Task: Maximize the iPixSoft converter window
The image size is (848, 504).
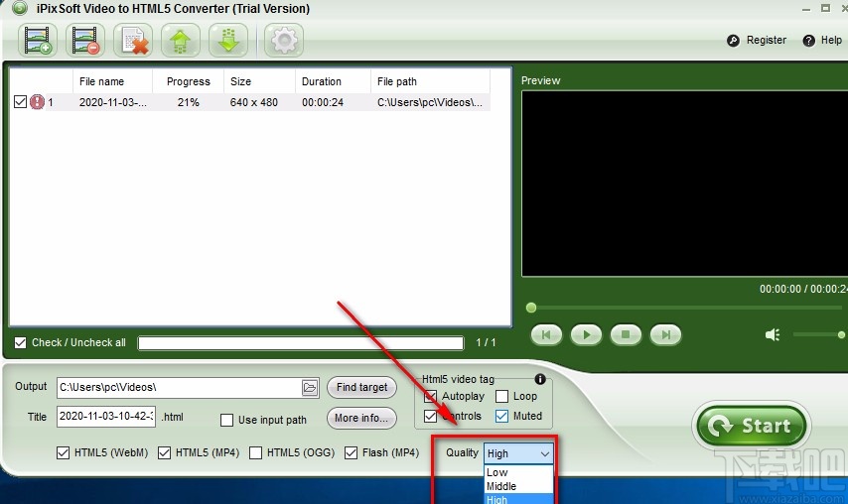Action: click(825, 8)
